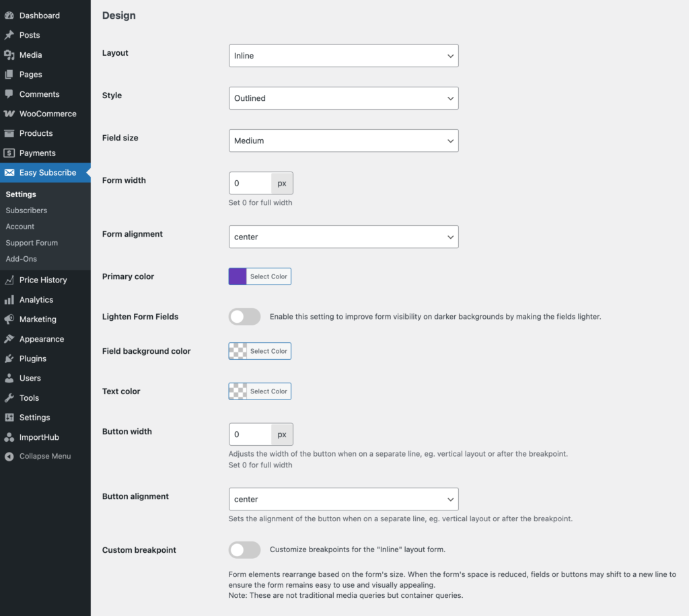Image resolution: width=689 pixels, height=616 pixels.
Task: Click Collapse Menu in the sidebar
Action: click(x=44, y=456)
